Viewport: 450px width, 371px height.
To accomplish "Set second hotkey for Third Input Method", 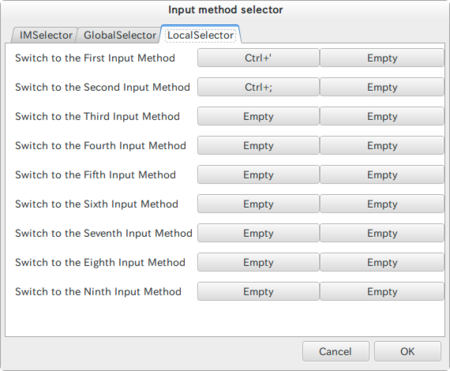I will [x=382, y=116].
